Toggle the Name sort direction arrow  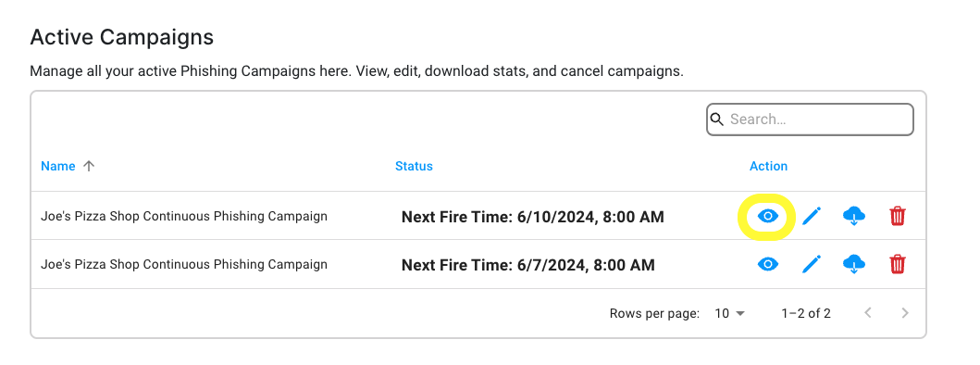[89, 166]
